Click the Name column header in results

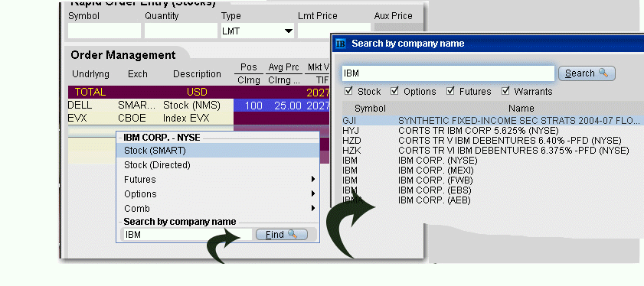521,109
